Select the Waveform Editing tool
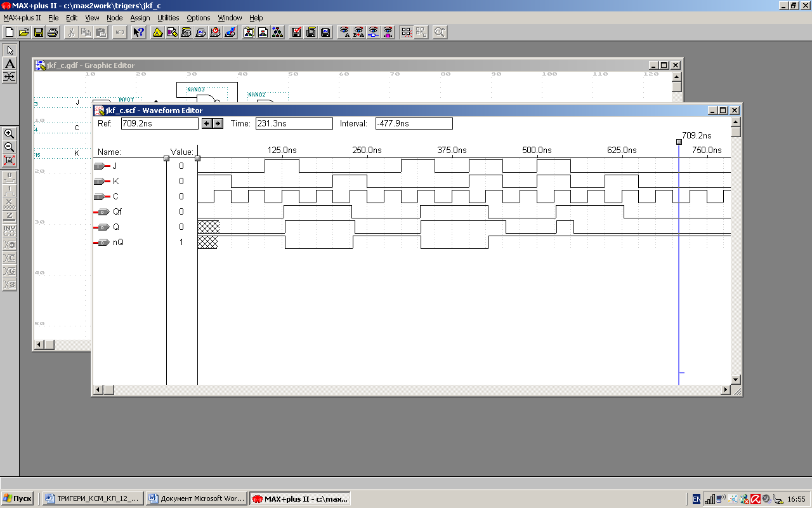The image size is (812, 508). coord(10,77)
